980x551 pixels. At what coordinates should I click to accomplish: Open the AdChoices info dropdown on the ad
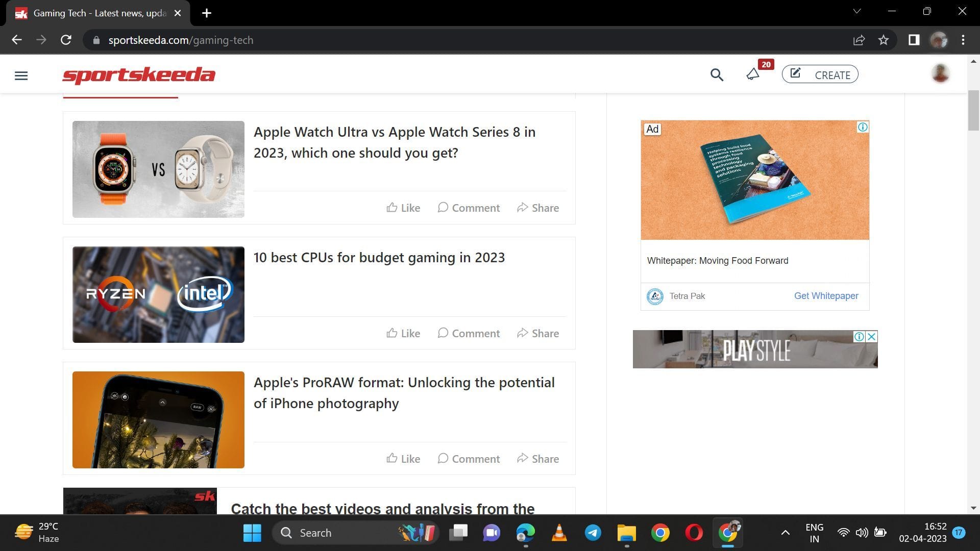862,128
